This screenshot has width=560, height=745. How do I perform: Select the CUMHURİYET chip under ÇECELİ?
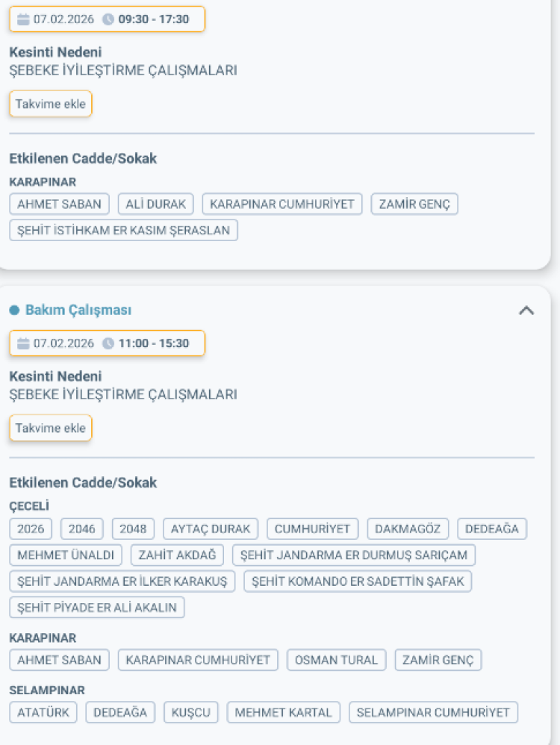[x=314, y=529]
